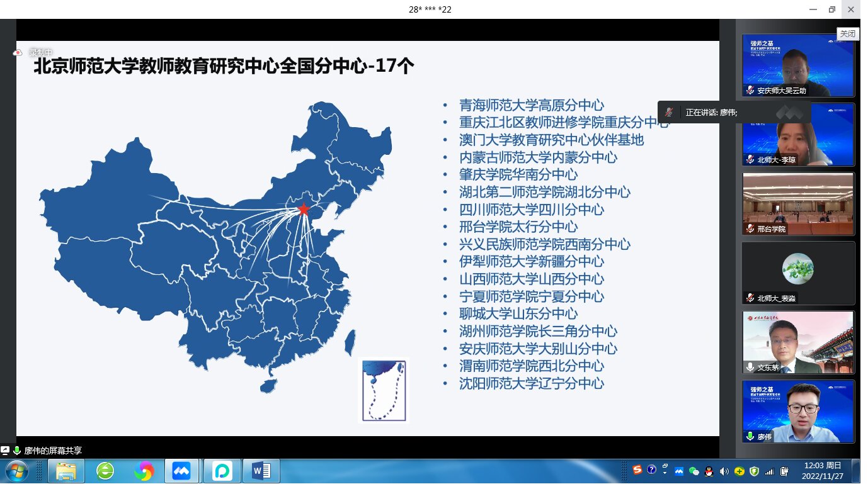The image size is (868, 489).
Task: Open the colorful pinwheel taskbar app
Action: (x=144, y=471)
